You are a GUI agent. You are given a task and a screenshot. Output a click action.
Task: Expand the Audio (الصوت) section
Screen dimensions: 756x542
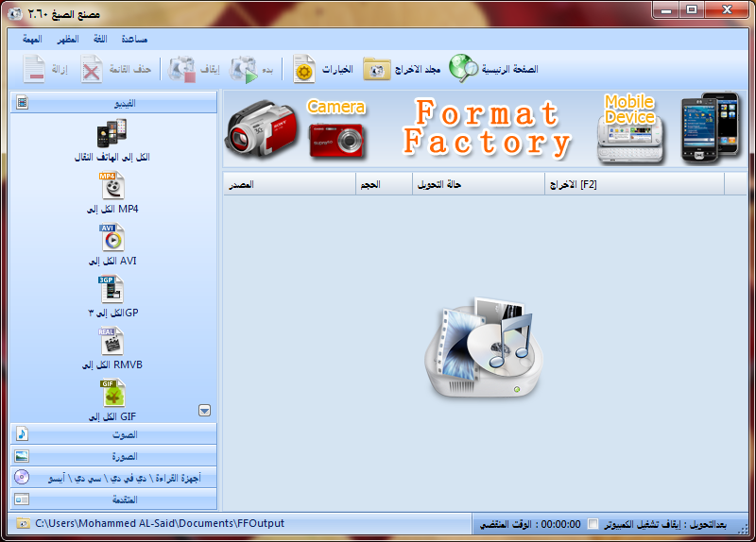[113, 434]
